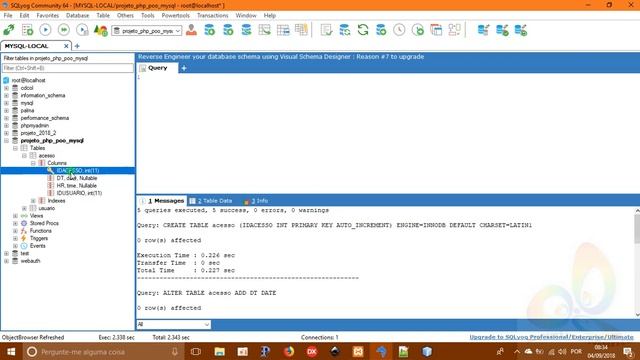This screenshot has width=640, height=360.
Task: Select the root@localhost connection node
Action: 29,80
